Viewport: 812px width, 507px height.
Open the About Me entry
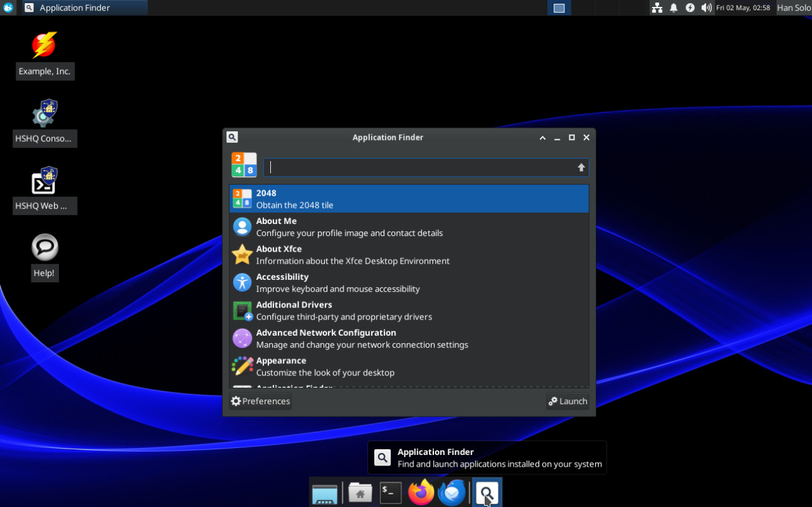pyautogui.click(x=276, y=227)
